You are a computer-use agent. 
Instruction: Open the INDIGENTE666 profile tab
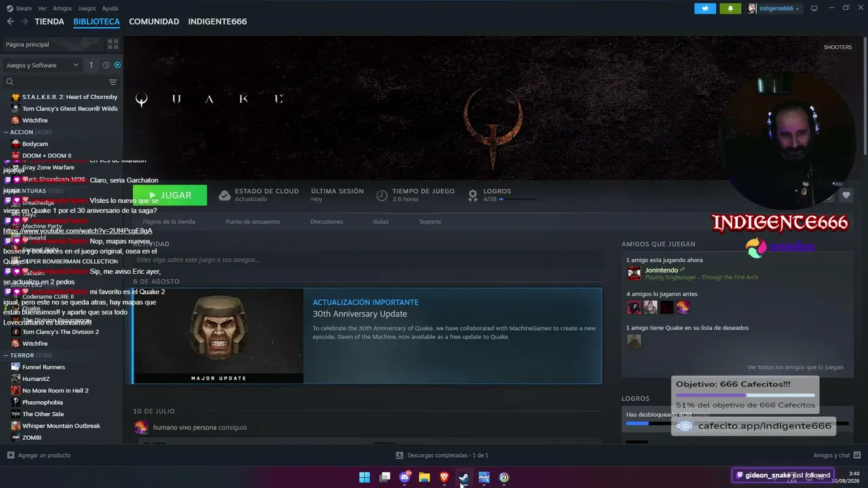218,22
